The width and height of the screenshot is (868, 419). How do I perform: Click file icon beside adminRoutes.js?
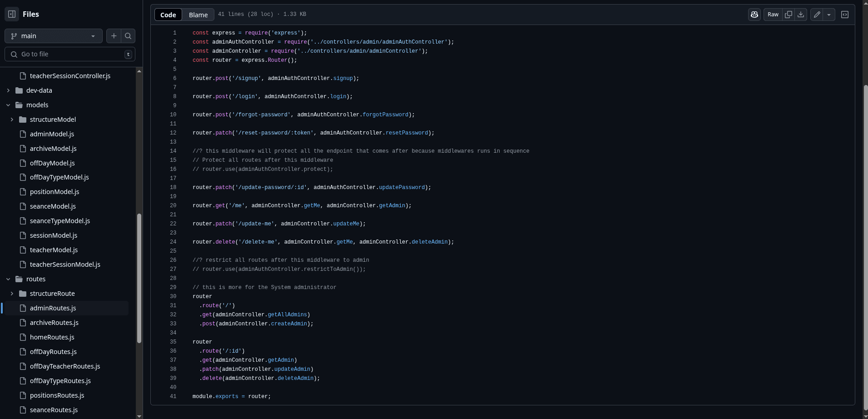(23, 308)
